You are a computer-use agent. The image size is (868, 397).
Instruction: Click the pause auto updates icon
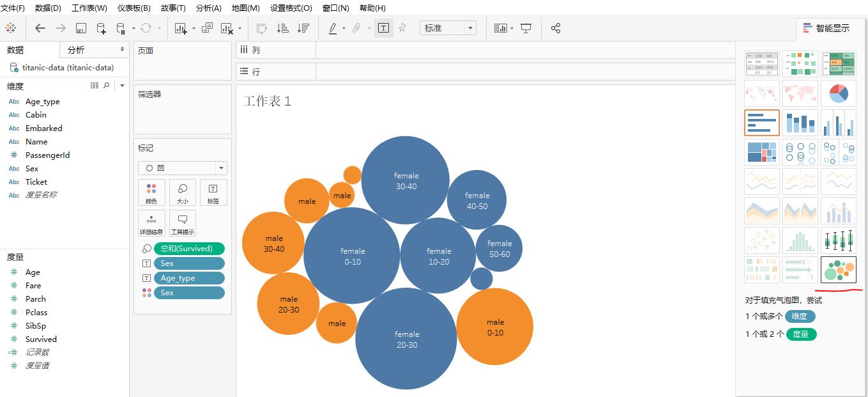[x=121, y=28]
